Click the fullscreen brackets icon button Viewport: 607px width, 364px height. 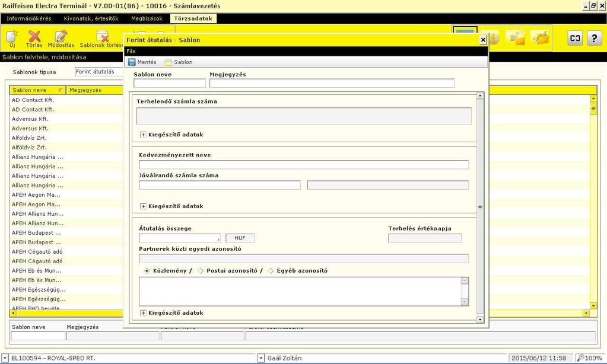click(x=576, y=38)
